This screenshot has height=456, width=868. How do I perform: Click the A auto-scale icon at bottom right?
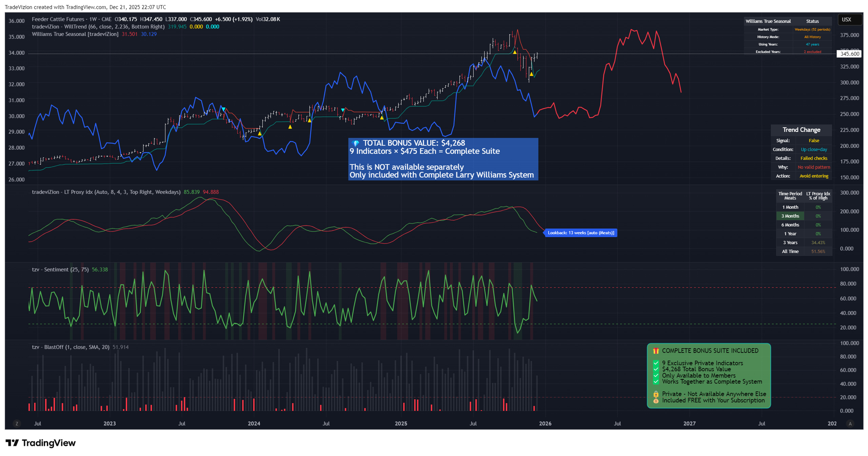click(x=850, y=423)
